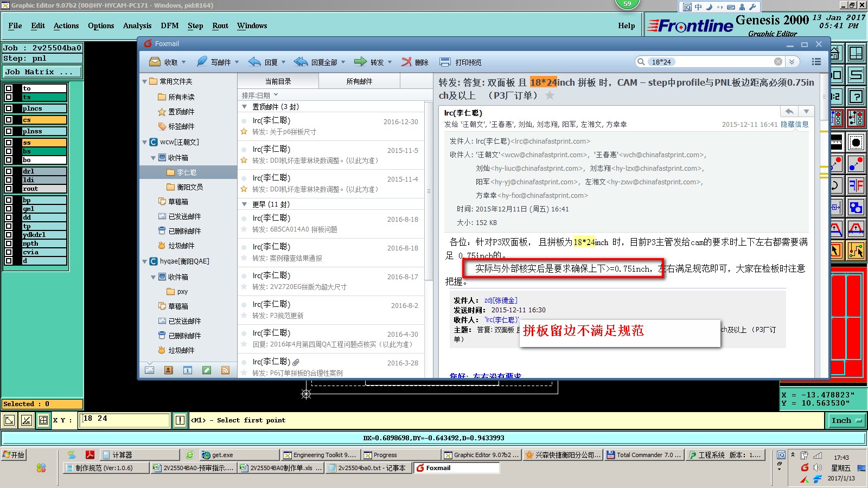The height and width of the screenshot is (488, 868).
Task: Click the Genesis exclamation mark button
Action: tap(180, 420)
